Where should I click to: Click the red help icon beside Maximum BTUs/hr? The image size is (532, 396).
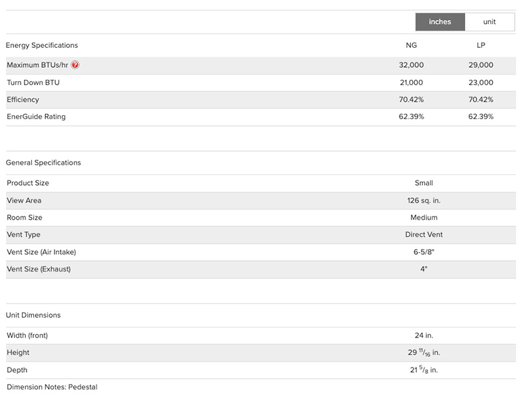click(75, 65)
